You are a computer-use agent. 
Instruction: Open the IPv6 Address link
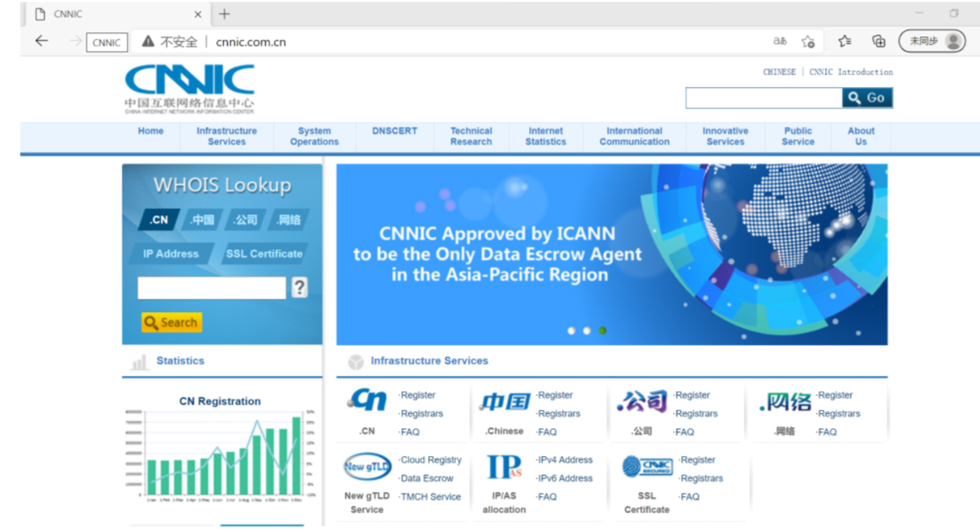pyautogui.click(x=565, y=479)
